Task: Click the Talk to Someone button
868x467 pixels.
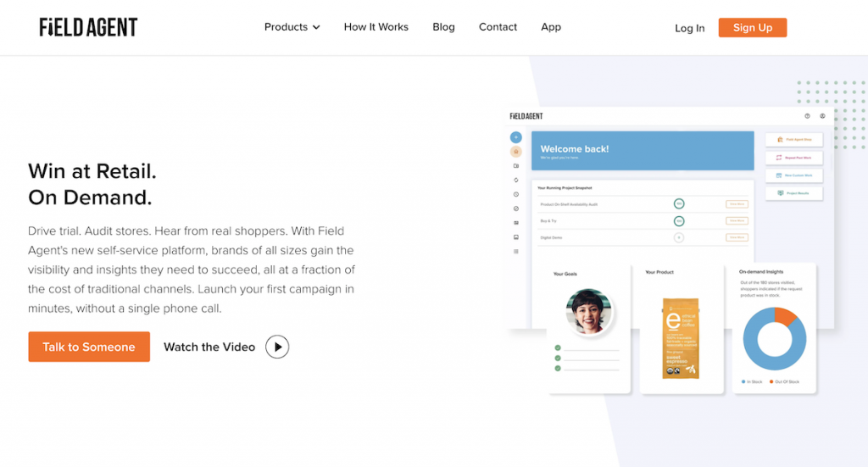Action: pos(89,347)
